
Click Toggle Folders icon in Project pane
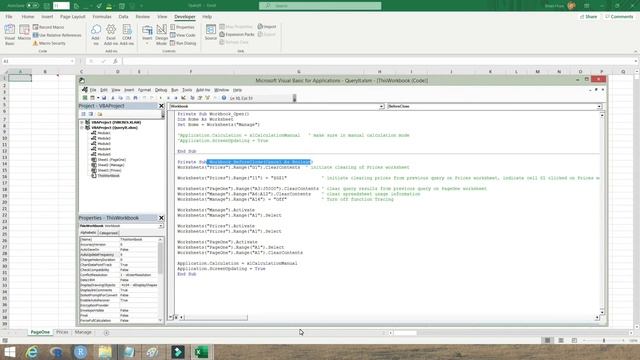click(100, 114)
